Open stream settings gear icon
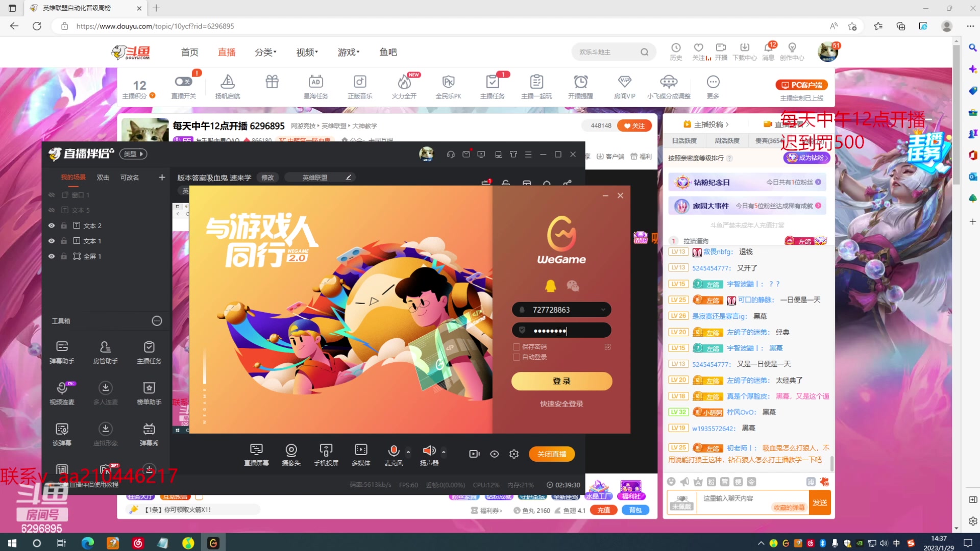980x551 pixels. point(514,454)
